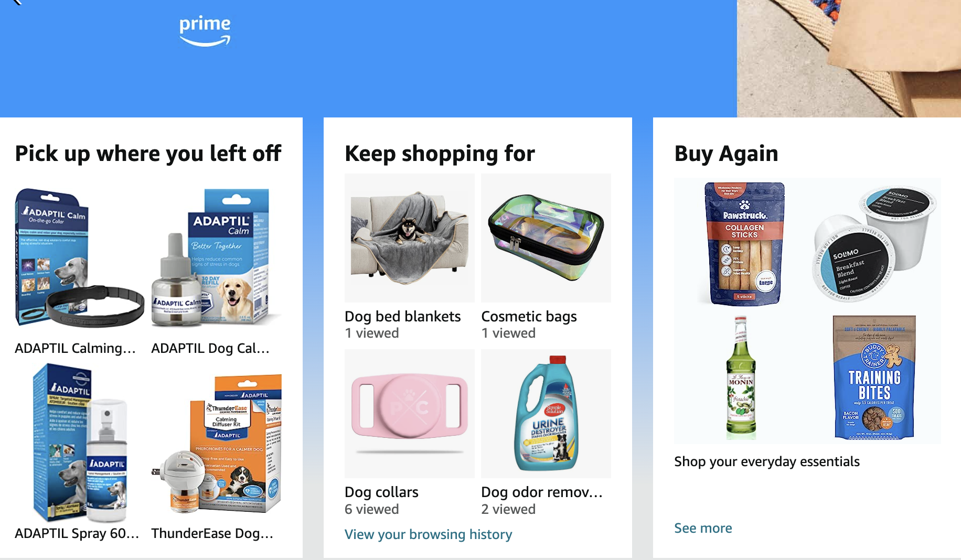Open the Dog collars category
The image size is (961, 560).
(409, 413)
